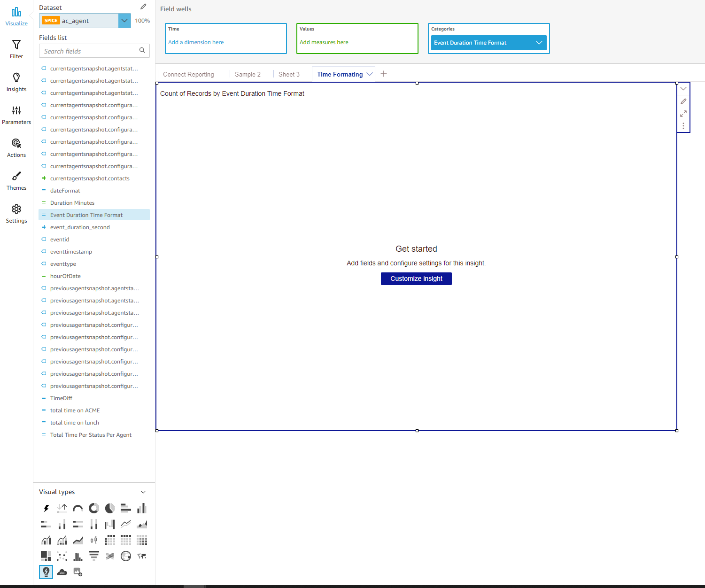Open the Settings pane
This screenshot has width=705, height=588.
(x=16, y=214)
